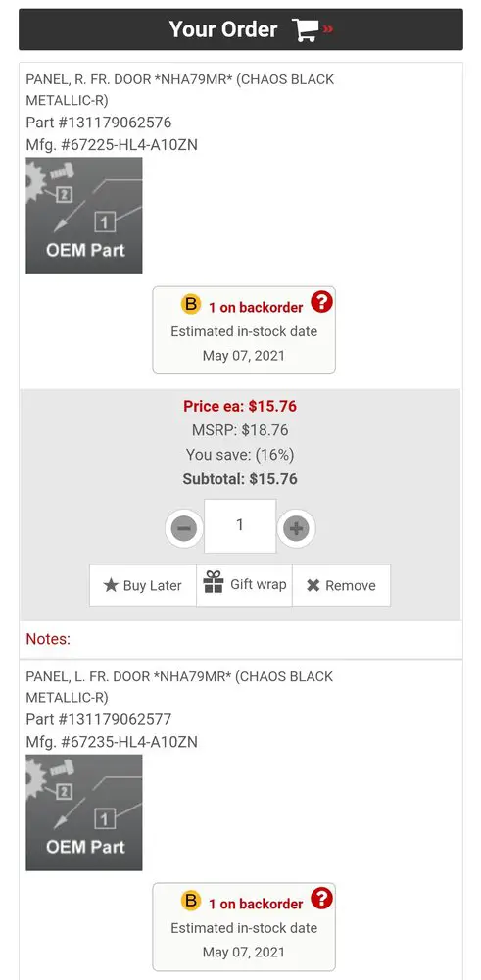Screen dimensions: 481x980
Task: Decrease quantity with the minus button
Action: click(183, 529)
